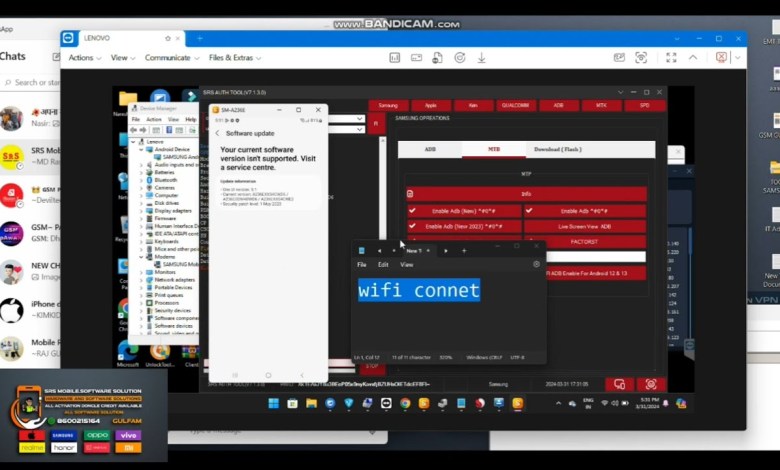Open the Edit menu in Notepad

383,265
